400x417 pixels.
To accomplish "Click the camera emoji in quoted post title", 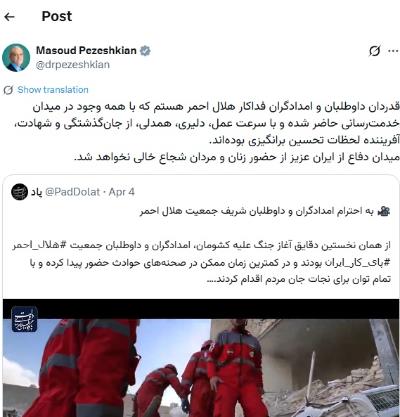I will (384, 211).
